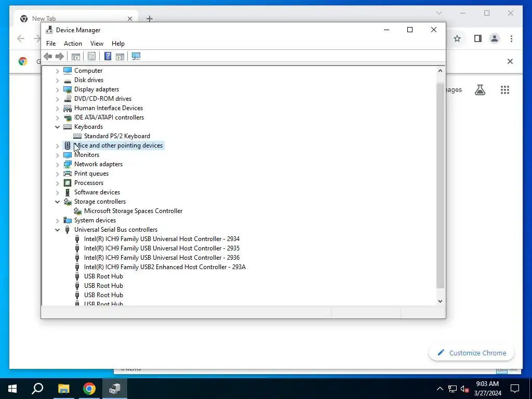
Task: Click the Keyboards category icon
Action: pos(68,127)
